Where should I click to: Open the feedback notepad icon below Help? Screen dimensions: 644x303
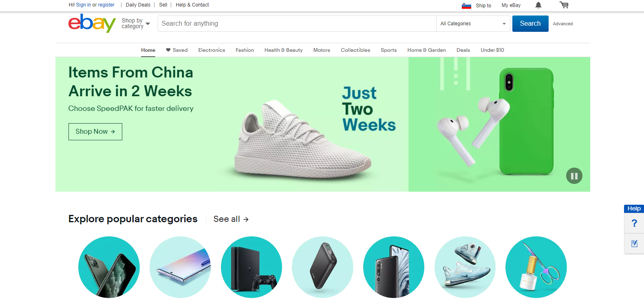634,244
